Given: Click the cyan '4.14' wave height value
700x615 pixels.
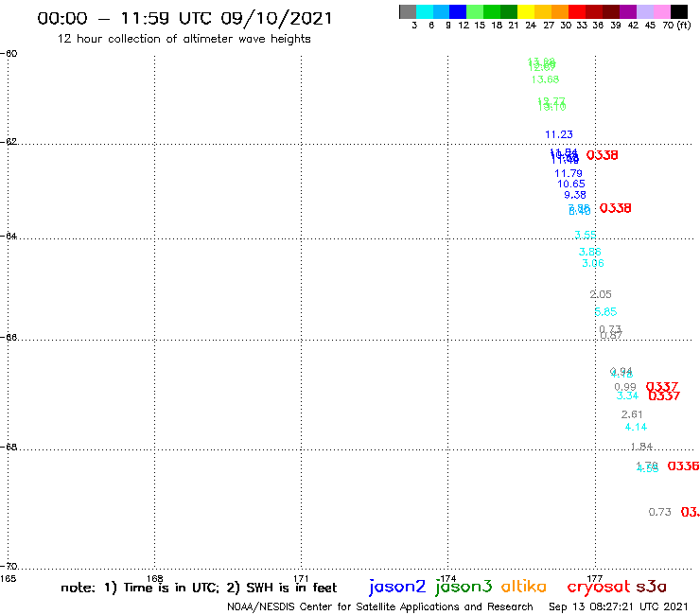Looking at the screenshot, I should [x=637, y=427].
